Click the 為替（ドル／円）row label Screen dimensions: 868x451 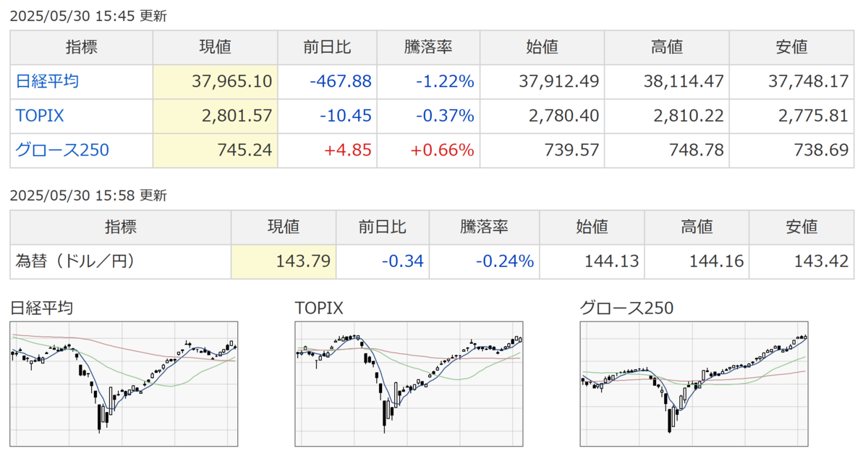pyautogui.click(x=75, y=261)
